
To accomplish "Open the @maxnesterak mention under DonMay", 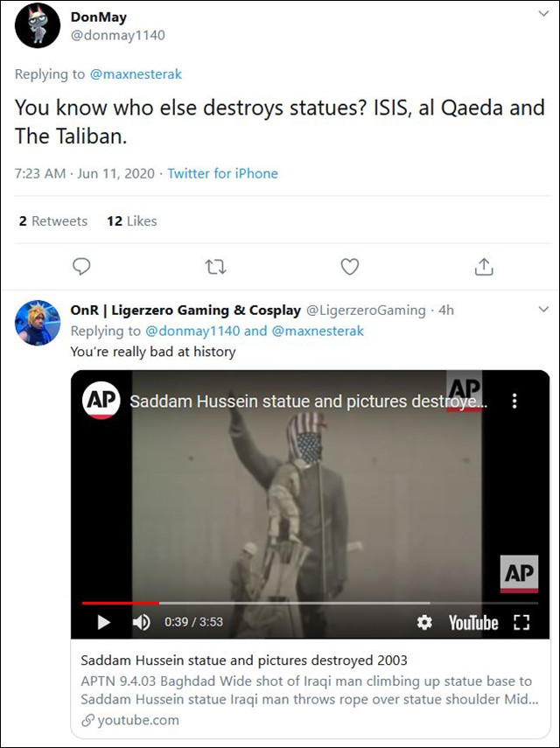I will coord(136,74).
